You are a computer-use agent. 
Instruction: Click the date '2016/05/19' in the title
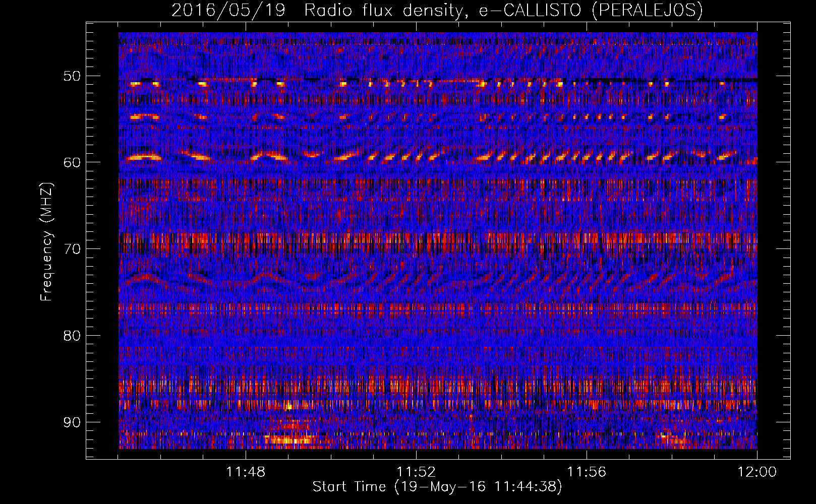(228, 11)
